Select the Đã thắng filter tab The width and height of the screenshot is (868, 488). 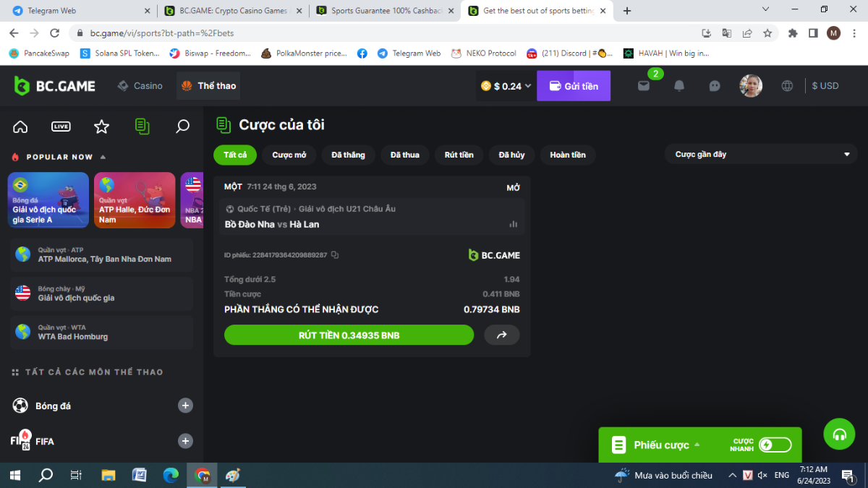[348, 155]
